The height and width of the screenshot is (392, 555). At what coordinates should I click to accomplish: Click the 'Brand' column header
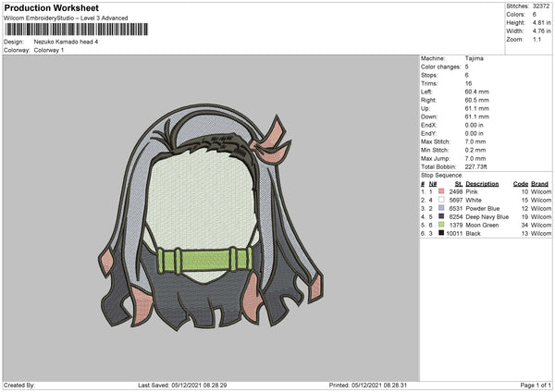pyautogui.click(x=539, y=184)
